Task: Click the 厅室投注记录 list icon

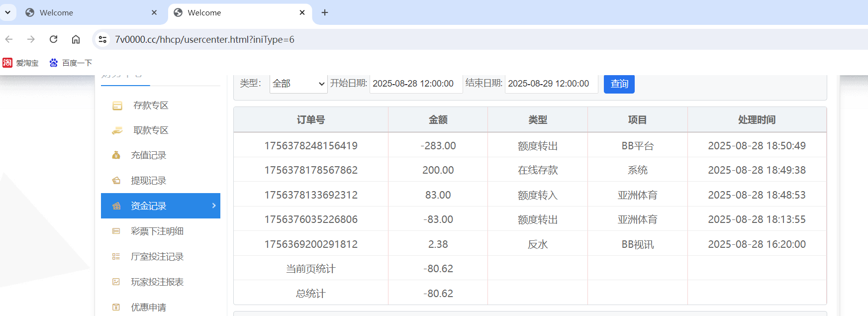Action: point(116,257)
